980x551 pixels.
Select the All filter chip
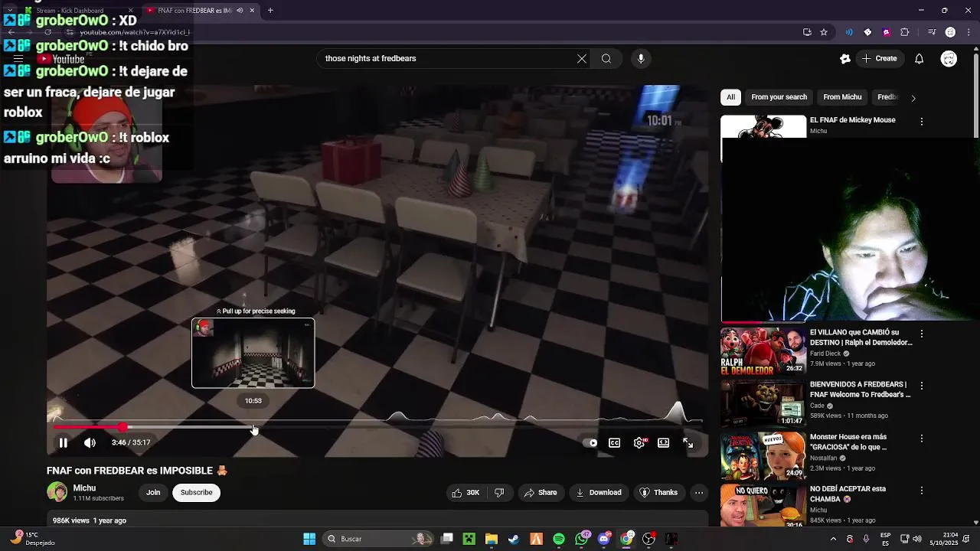point(730,97)
